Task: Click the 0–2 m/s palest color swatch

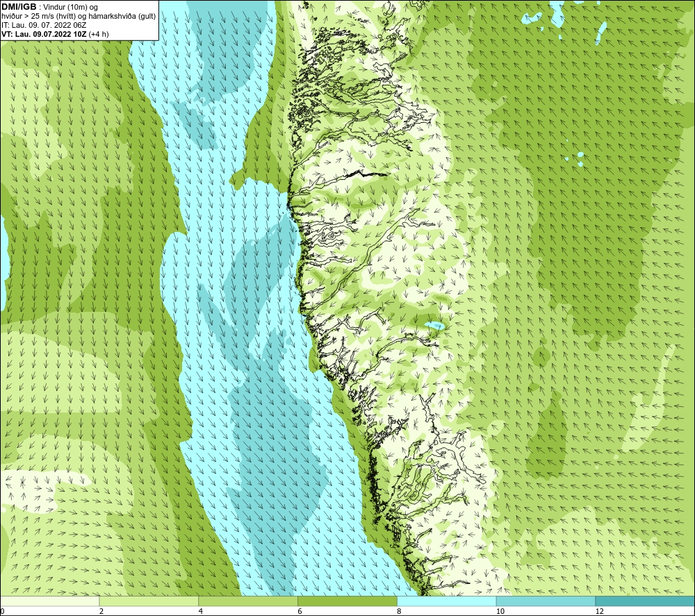Action: coord(49,601)
